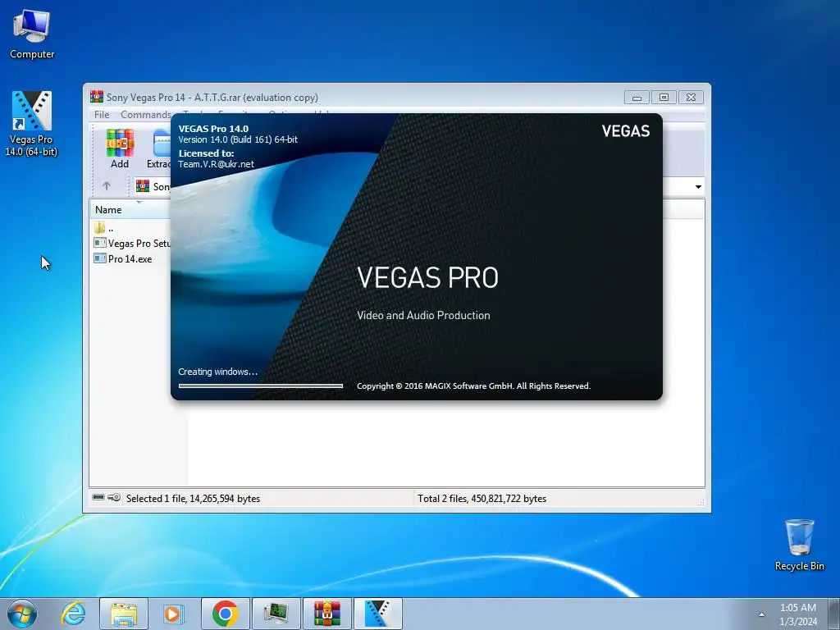The image size is (840, 630).
Task: Switch to WinRAR in taskbar
Action: click(326, 614)
